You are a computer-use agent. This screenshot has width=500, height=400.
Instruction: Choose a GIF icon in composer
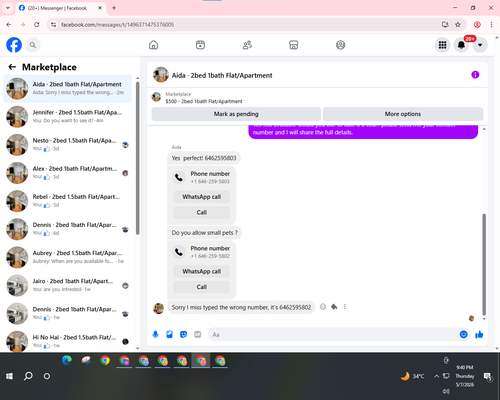198,334
